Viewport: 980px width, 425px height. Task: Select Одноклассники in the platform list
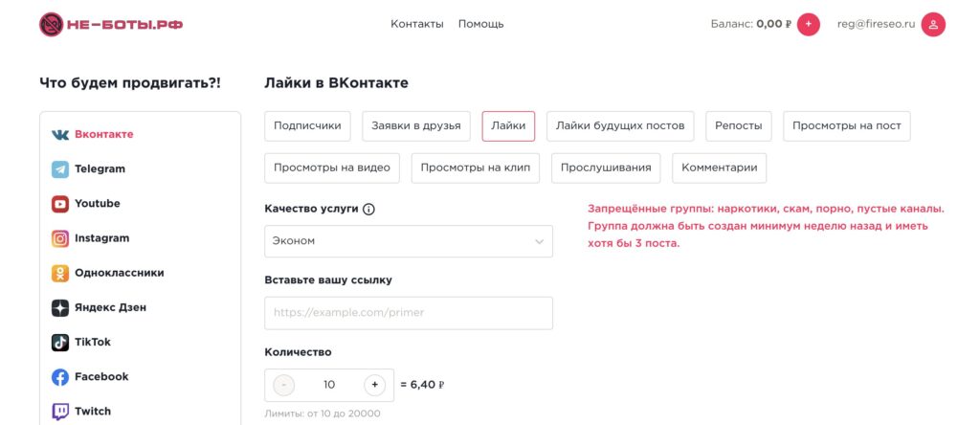click(x=119, y=273)
